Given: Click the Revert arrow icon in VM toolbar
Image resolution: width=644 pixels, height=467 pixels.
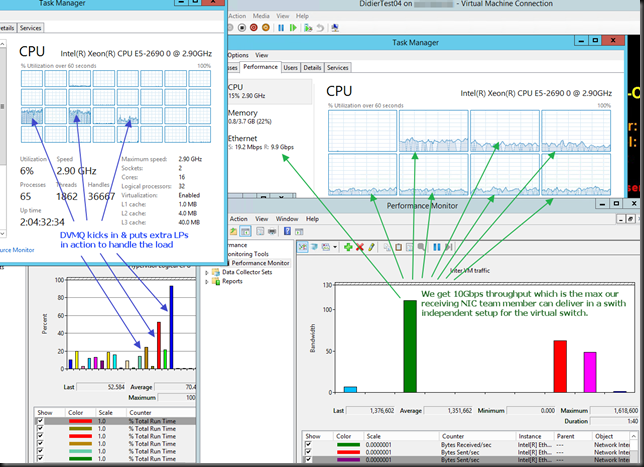Looking at the screenshot, I should [x=320, y=28].
